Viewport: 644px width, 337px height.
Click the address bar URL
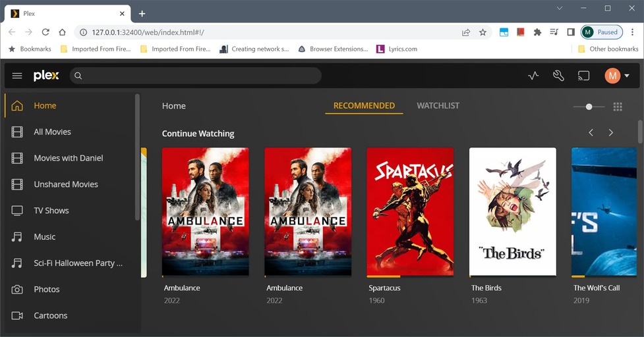[x=148, y=32]
